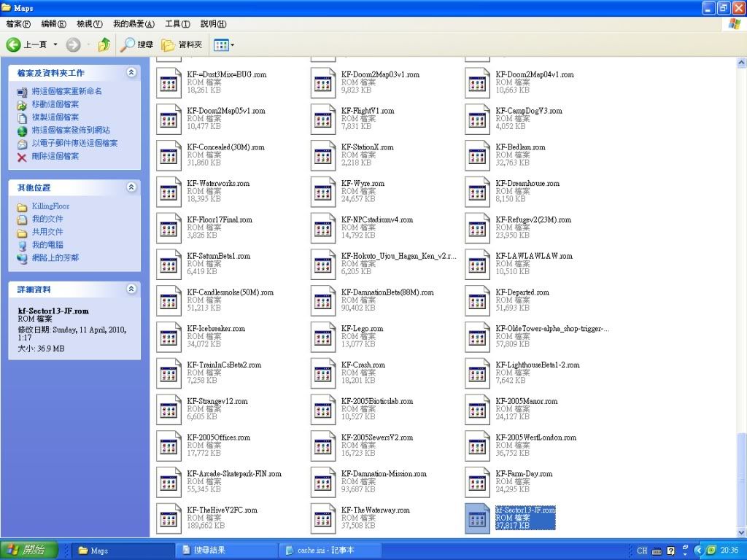Select the KF-Bedlam.rom file icon
This screenshot has width=747, height=560.
click(478, 155)
